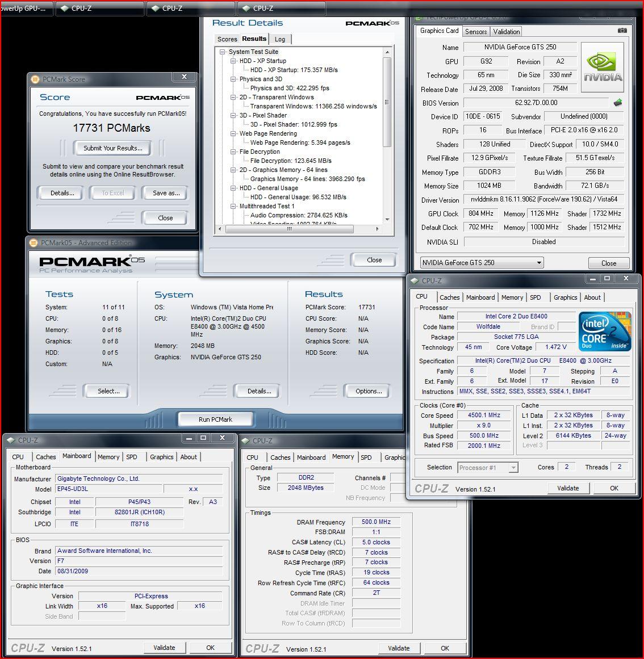Click the Core Speed value 4500.1 MHz
Viewport: 644px width, 659px height.
484,415
